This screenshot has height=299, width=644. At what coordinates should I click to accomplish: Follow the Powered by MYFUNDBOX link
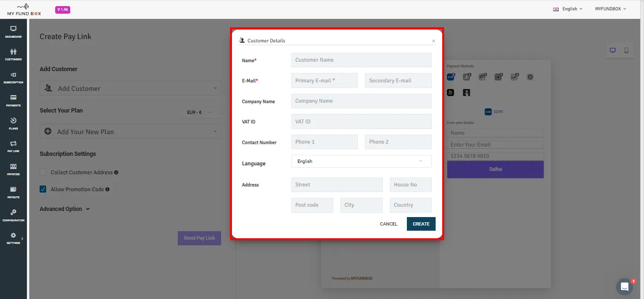[352, 279]
